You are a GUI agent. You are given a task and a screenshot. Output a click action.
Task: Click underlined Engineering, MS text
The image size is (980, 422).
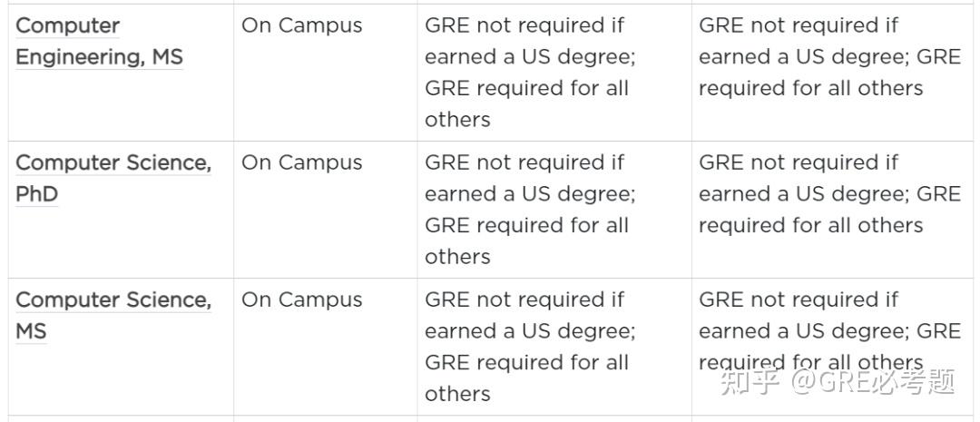pos(99,58)
